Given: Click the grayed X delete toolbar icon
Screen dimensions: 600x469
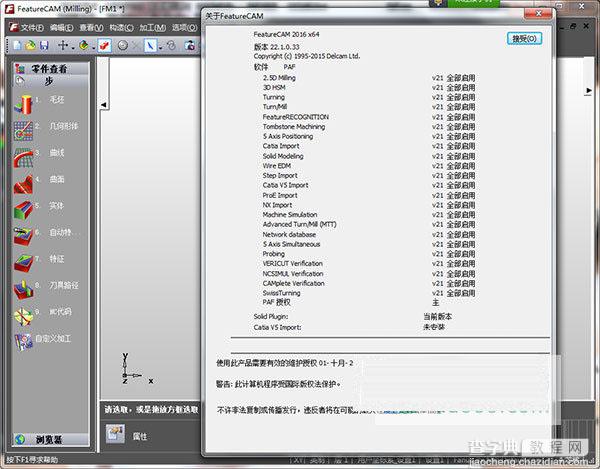Looking at the screenshot, I should tap(135, 46).
